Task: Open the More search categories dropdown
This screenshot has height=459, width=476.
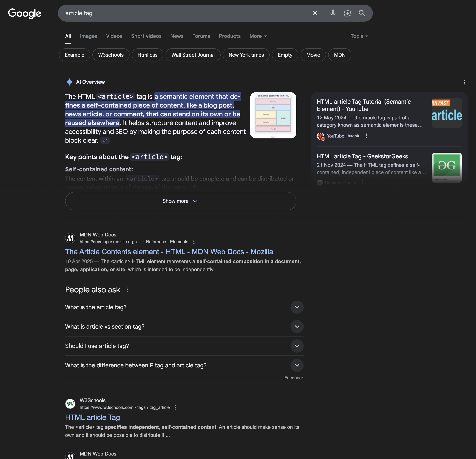Action: pos(257,36)
